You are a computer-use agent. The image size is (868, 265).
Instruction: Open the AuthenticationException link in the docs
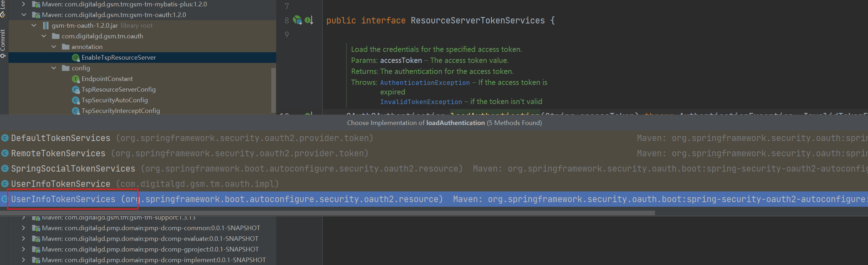(x=425, y=83)
